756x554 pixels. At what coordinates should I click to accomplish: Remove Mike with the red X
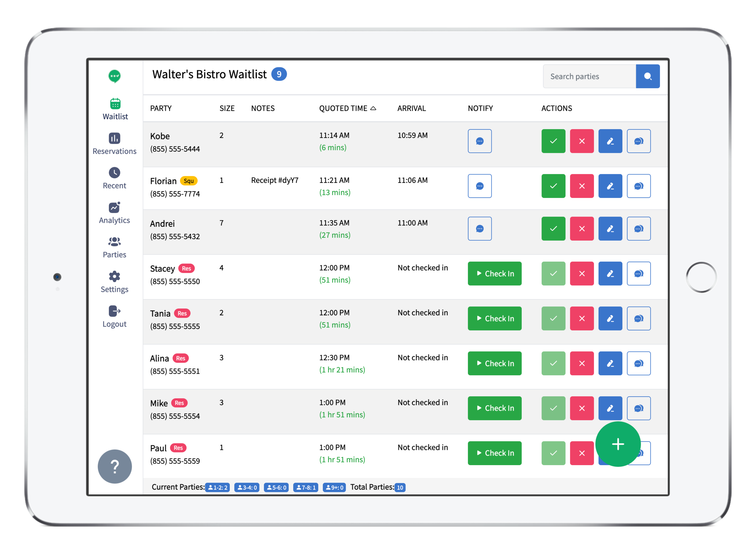[x=582, y=408]
